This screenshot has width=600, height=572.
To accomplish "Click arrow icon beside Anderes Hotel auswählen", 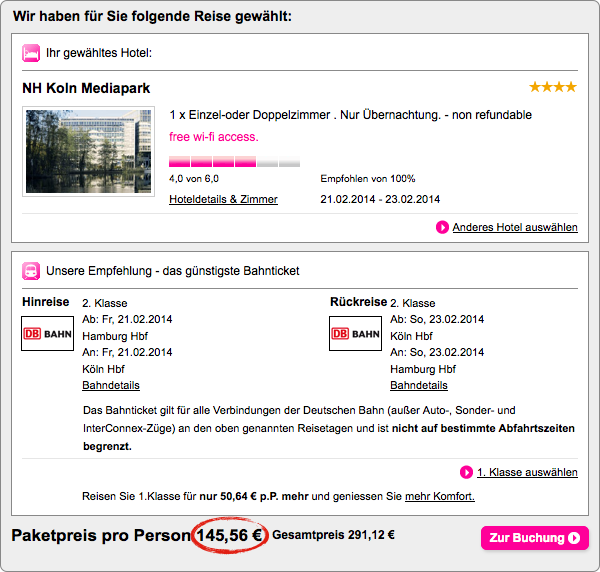I will click(x=442, y=227).
